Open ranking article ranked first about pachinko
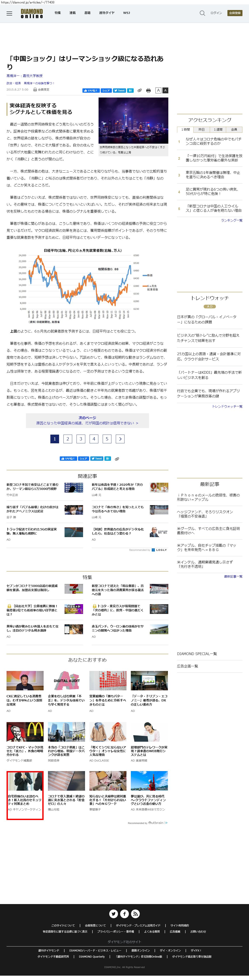249x980 pixels. click(213, 141)
